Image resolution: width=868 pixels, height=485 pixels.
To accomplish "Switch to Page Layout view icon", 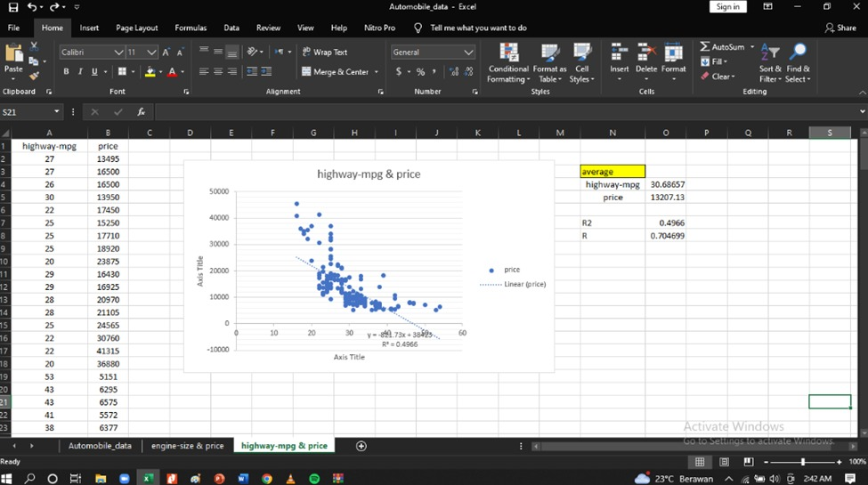I will [x=724, y=462].
